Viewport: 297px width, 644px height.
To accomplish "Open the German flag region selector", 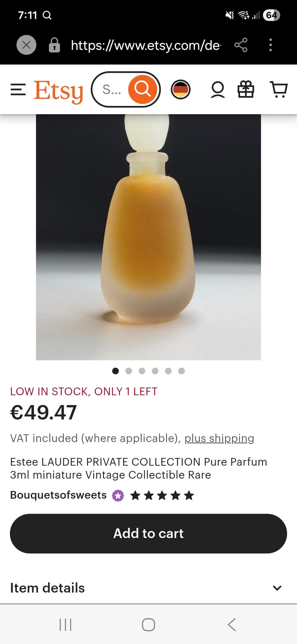I will coord(180,89).
